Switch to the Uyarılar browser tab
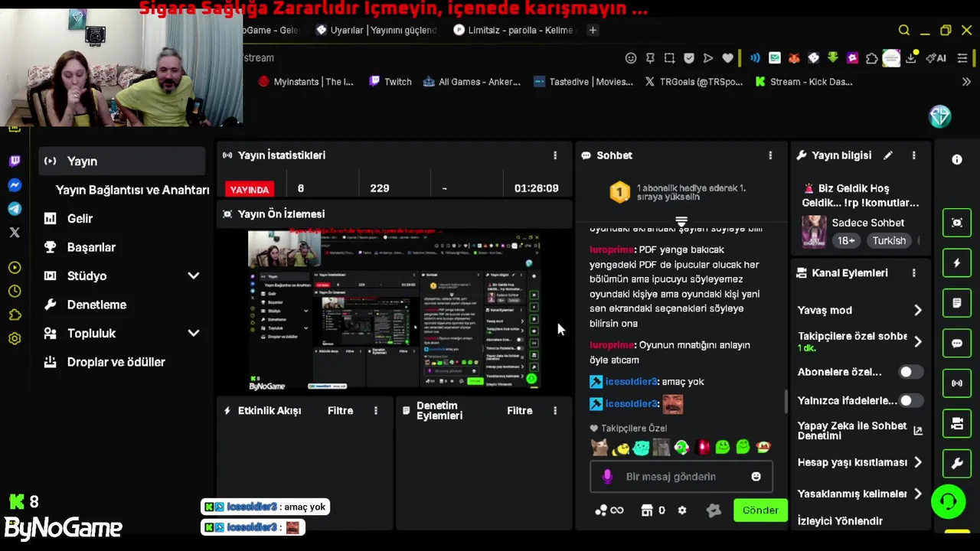Image resolution: width=980 pixels, height=551 pixels. click(x=376, y=31)
